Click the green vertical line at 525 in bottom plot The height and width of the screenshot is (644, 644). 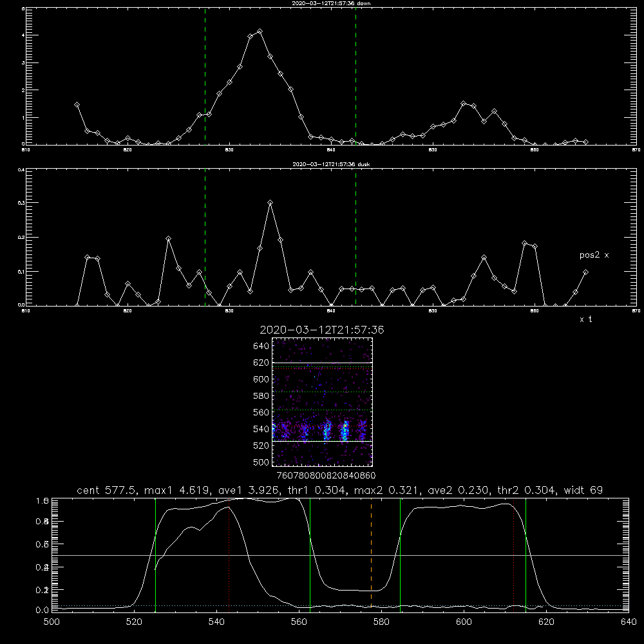[155, 554]
